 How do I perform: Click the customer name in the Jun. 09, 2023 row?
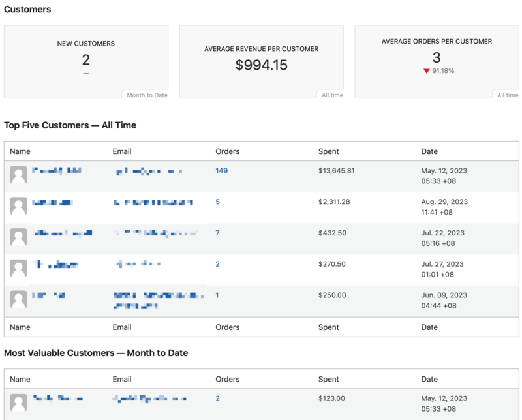[48, 296]
